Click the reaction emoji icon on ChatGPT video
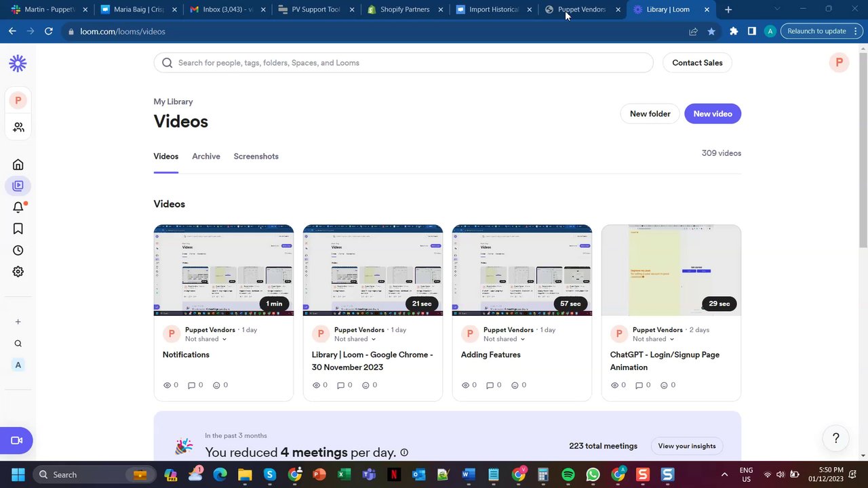868x488 pixels. coord(664,385)
